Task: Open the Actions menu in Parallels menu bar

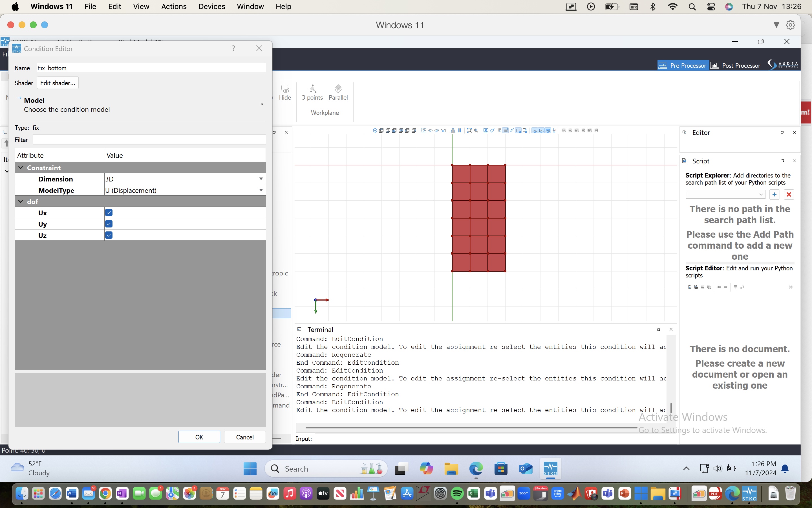Action: tap(174, 6)
